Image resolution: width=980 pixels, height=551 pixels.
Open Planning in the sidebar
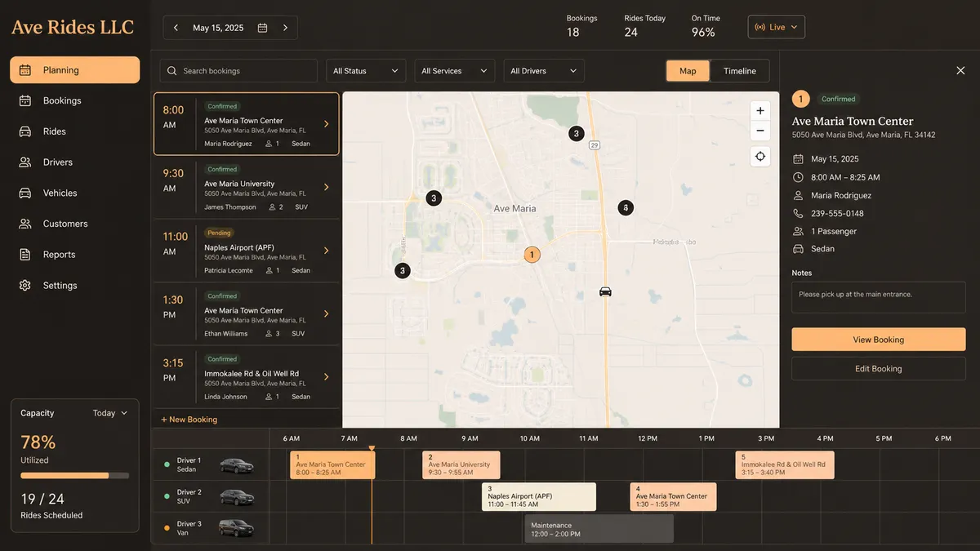(x=74, y=70)
